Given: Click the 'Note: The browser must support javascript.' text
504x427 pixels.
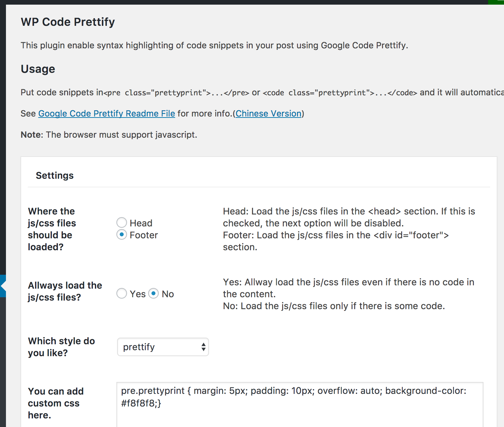Looking at the screenshot, I should pos(109,135).
